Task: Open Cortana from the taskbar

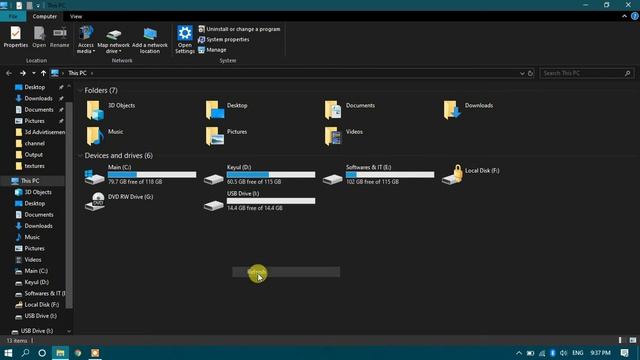Action: tap(42, 353)
